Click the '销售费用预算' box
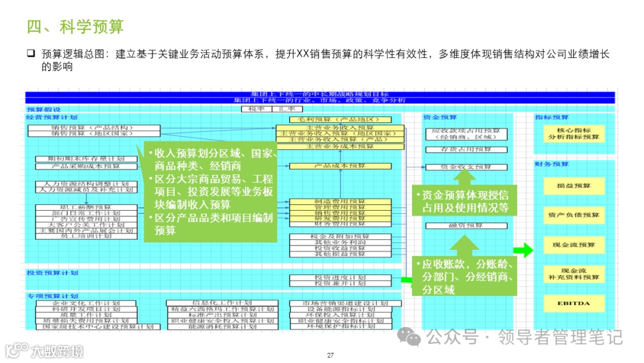 [340, 213]
